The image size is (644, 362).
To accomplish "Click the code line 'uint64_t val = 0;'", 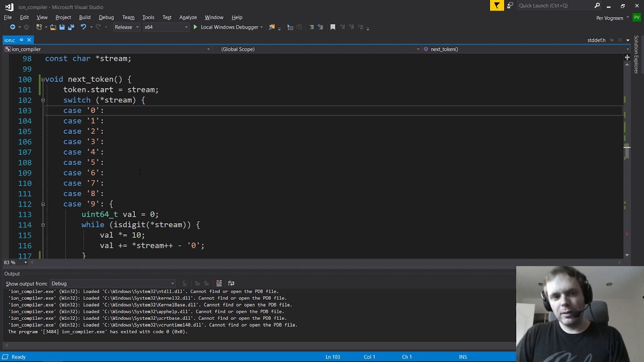I will [x=120, y=215].
